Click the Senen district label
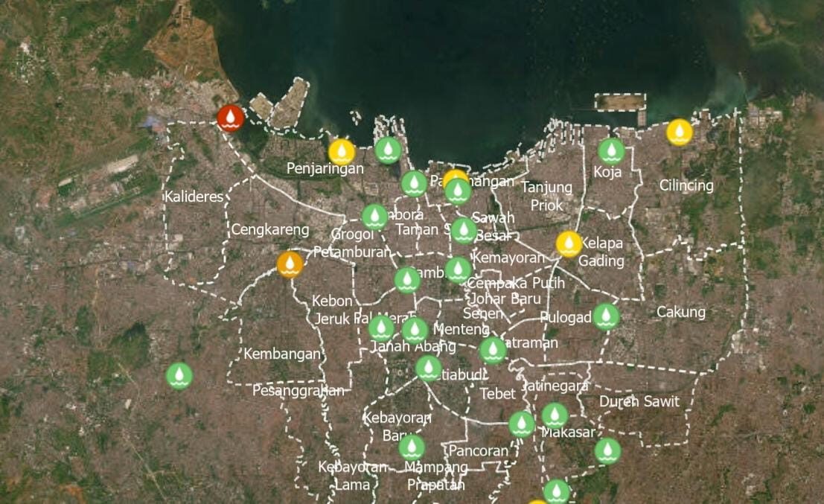 point(482,313)
